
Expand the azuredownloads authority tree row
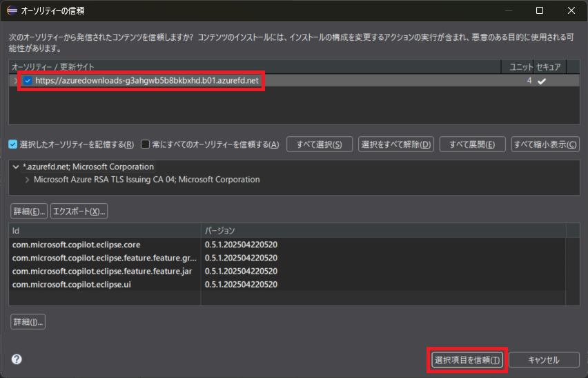point(16,81)
